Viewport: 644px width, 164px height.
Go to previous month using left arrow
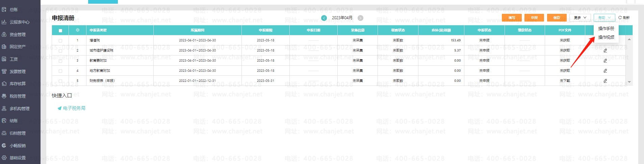324,18
